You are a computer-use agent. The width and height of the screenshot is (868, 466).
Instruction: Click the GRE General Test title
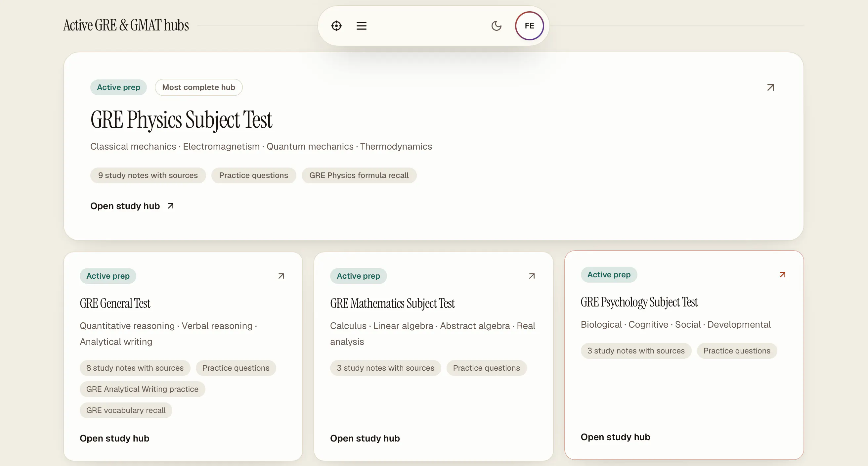[x=115, y=303]
